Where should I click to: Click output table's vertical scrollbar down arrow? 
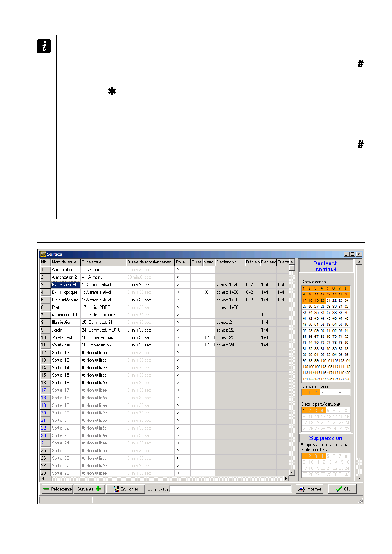[x=292, y=472]
